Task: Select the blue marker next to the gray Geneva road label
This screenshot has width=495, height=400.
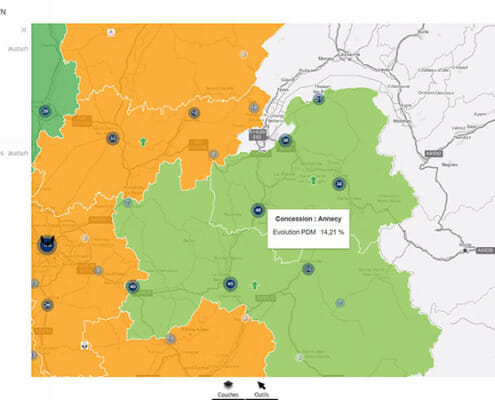Action: 285,140
